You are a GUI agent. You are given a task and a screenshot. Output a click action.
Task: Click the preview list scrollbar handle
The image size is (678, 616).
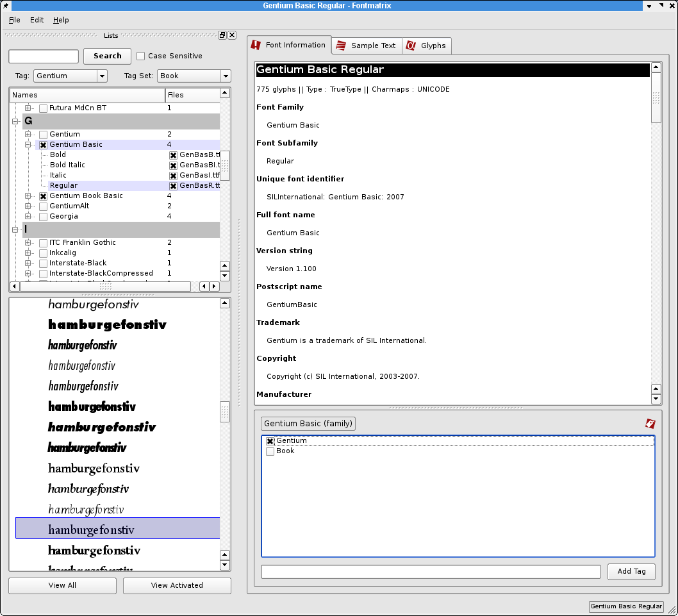225,412
